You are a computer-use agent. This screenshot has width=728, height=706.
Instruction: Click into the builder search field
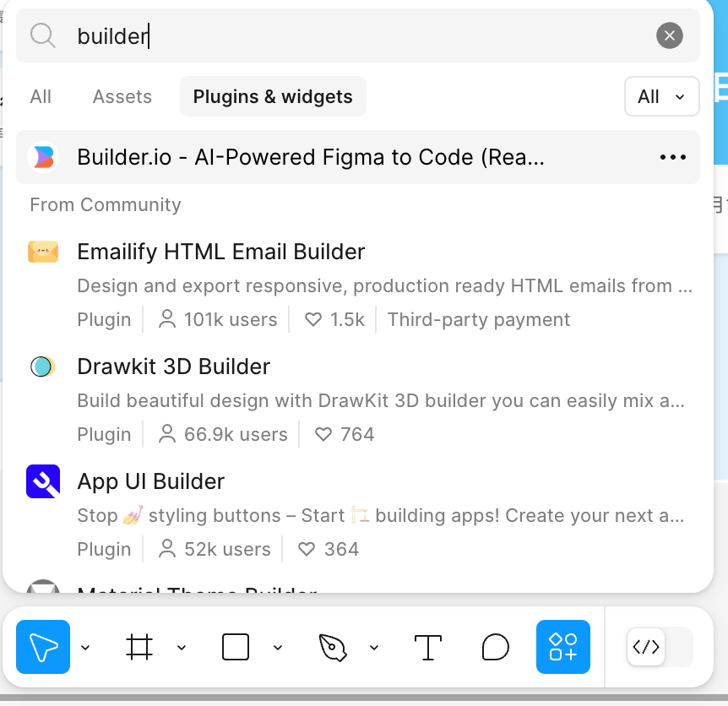point(357,35)
